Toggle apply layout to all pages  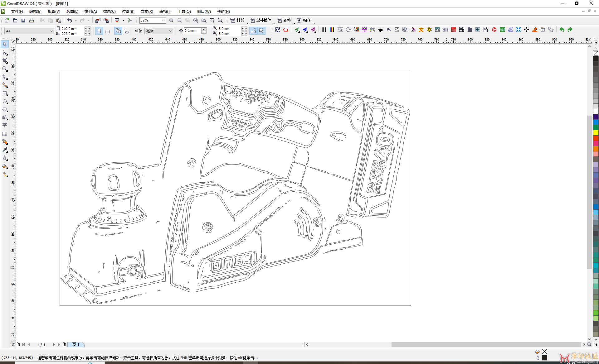point(118,31)
